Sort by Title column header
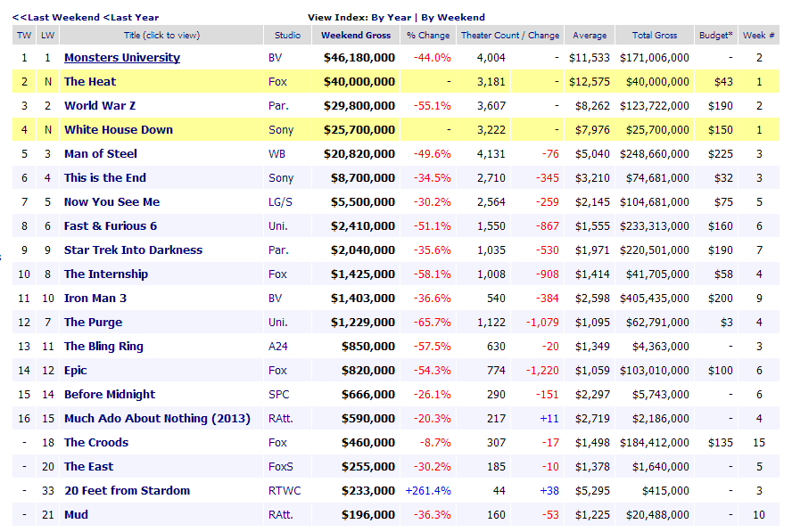Image resolution: width=792 pixels, height=532 pixels. point(161,36)
